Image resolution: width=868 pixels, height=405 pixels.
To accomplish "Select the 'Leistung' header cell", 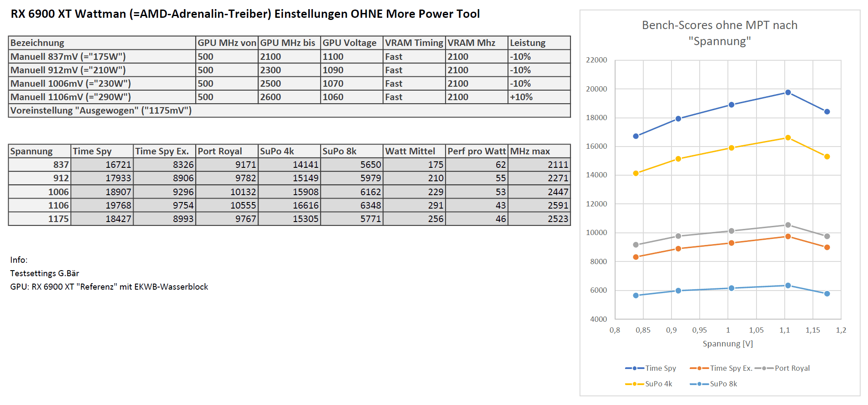I will click(539, 43).
